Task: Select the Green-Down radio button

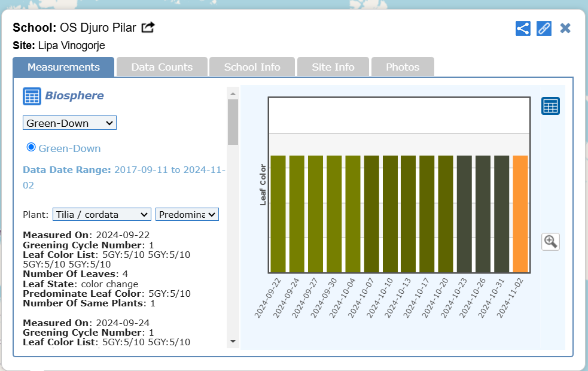Action: (x=32, y=147)
